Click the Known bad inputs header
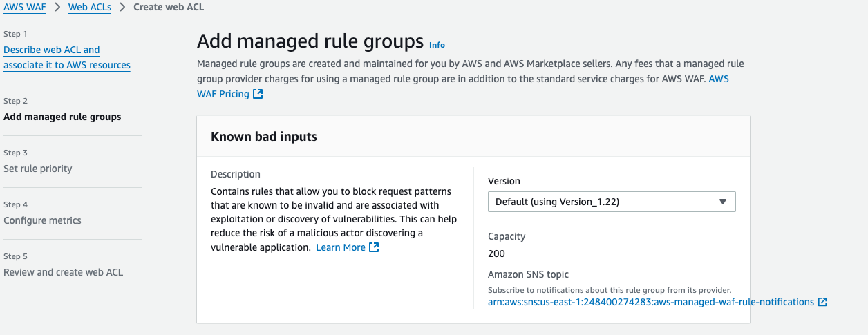Viewport: 868px width, 335px height. coord(264,137)
